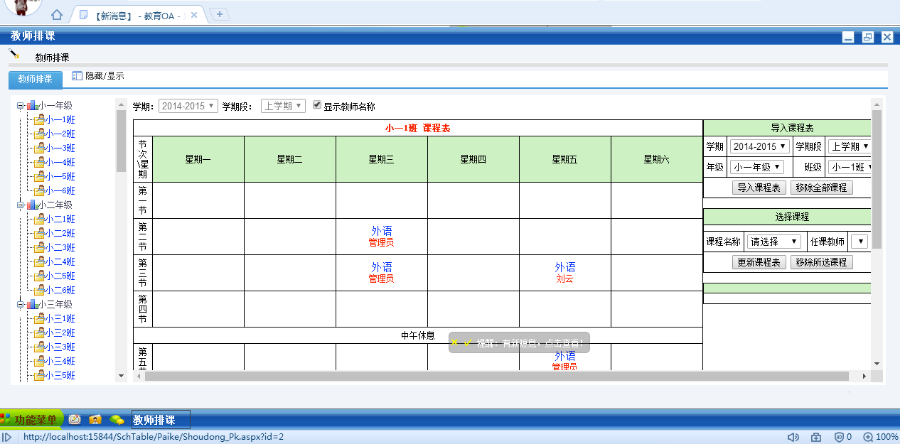Open the top 学期 2014-2015 dropdown
Screen dimensions: 900x444
(x=188, y=106)
